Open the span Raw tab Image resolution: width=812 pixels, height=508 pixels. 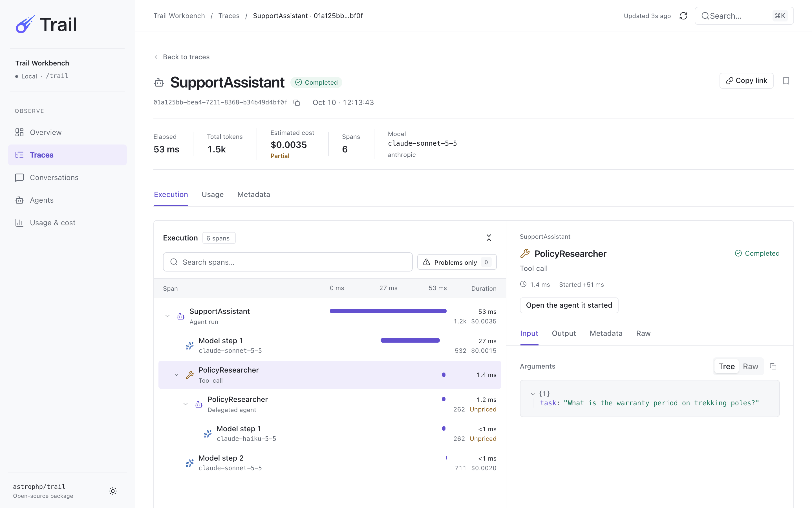tap(643, 333)
